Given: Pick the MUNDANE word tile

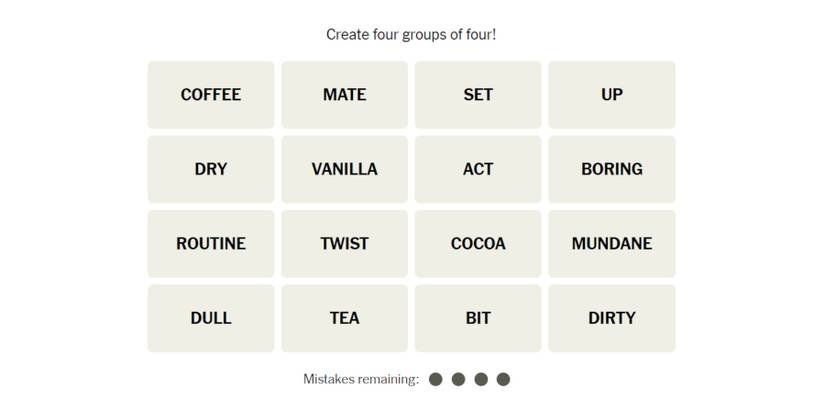Looking at the screenshot, I should tap(611, 243).
